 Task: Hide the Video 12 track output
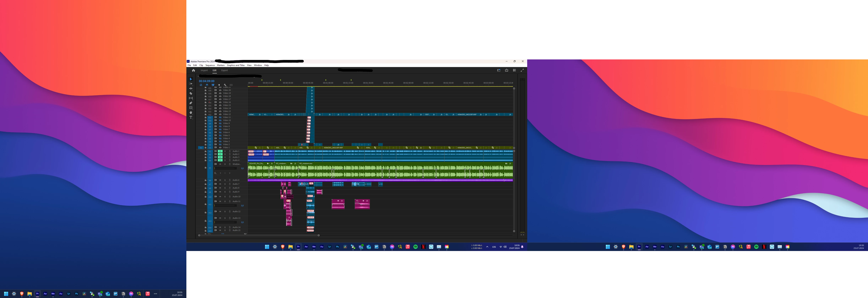click(220, 114)
